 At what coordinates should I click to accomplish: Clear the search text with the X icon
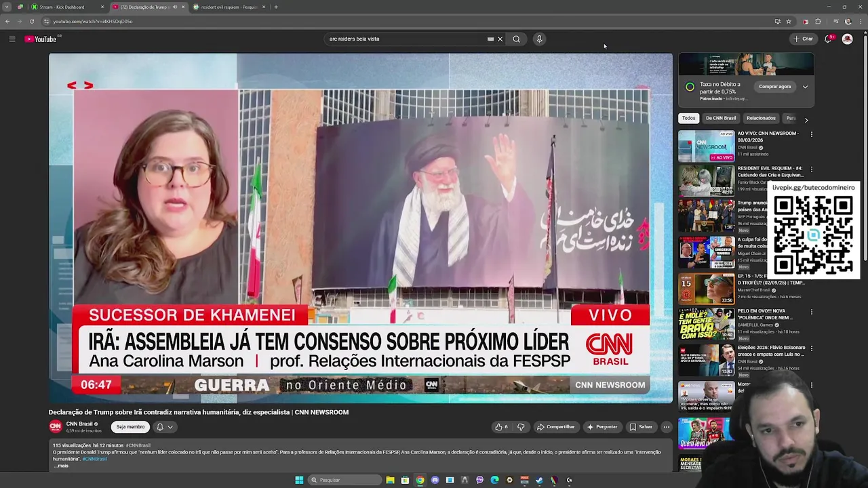click(500, 39)
